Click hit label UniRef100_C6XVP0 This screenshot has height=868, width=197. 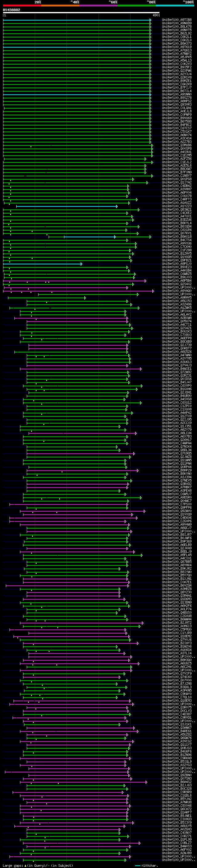177,386
